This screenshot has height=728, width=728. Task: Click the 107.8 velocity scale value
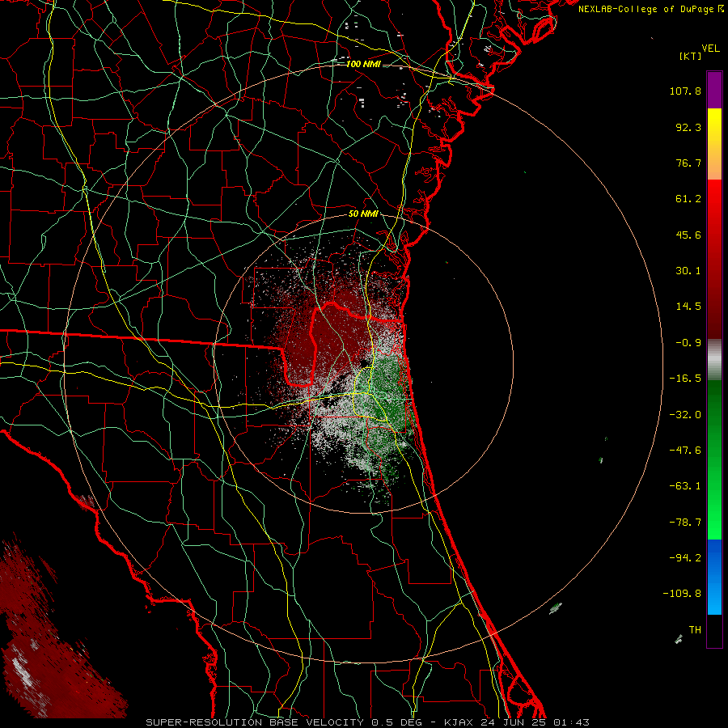click(x=685, y=91)
